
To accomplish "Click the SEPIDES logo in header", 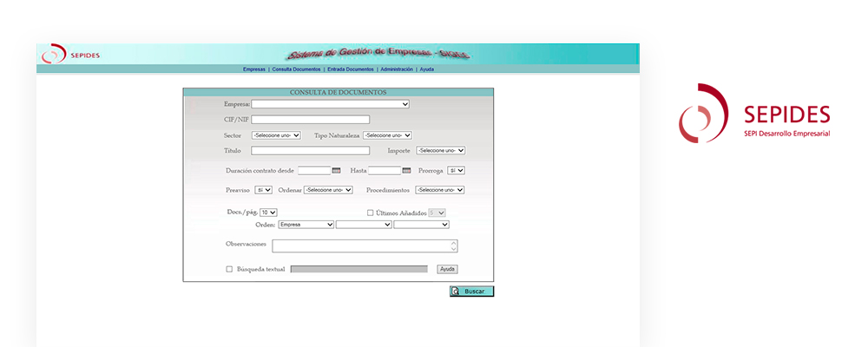I will tap(70, 55).
